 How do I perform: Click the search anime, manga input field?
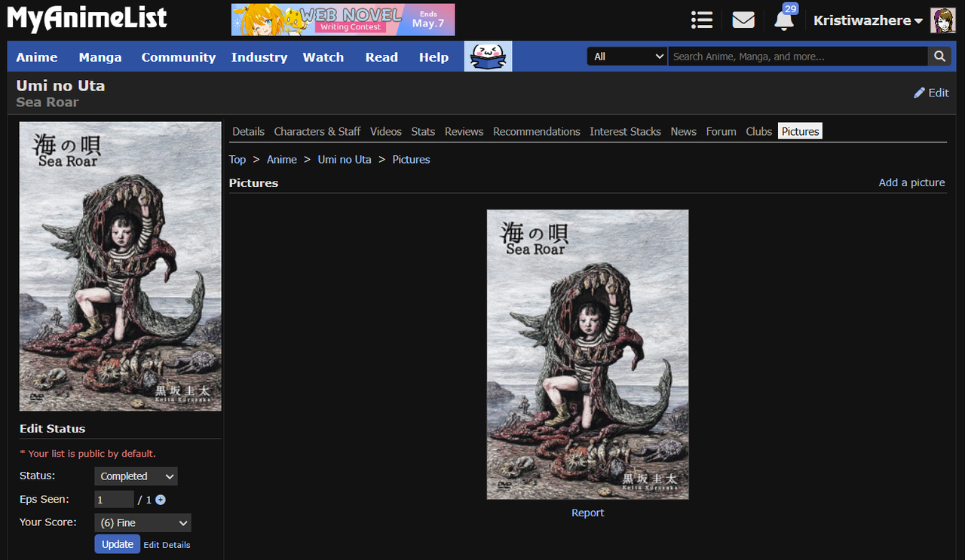798,57
